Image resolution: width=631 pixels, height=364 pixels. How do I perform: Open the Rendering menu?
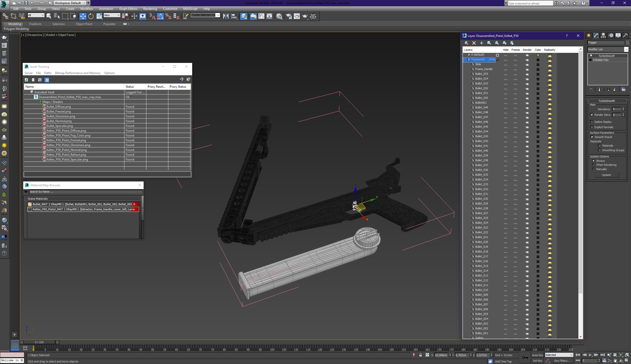150,9
